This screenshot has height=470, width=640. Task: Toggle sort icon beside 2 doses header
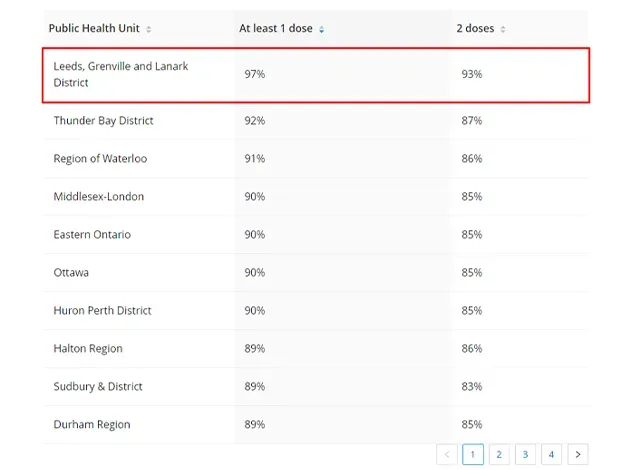(x=503, y=29)
